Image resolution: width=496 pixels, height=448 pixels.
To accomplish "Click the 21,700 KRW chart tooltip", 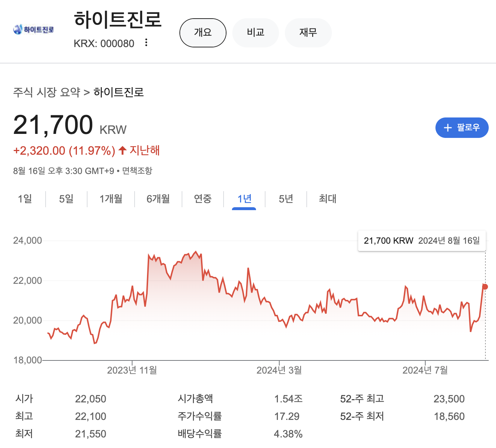I will pos(422,241).
